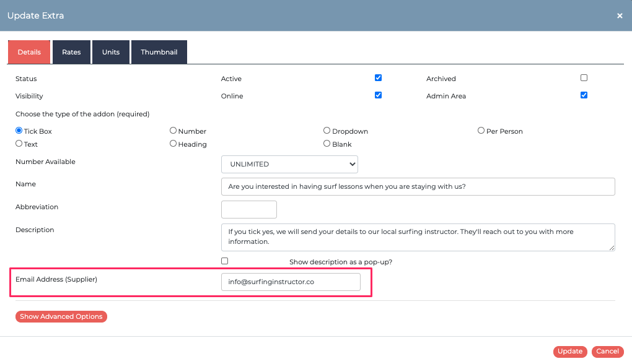Toggle the Online visibility checkbox
Viewport: 632px width, 364px height.
point(378,95)
